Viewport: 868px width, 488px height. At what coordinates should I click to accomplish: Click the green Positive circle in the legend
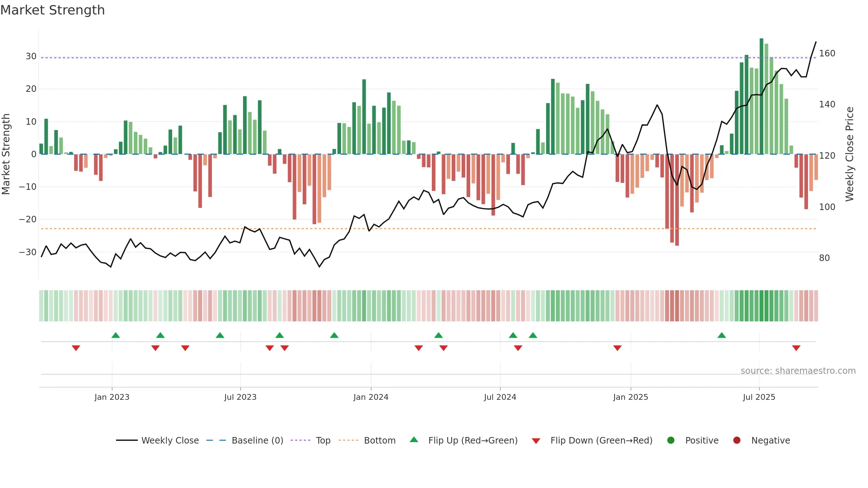click(671, 440)
